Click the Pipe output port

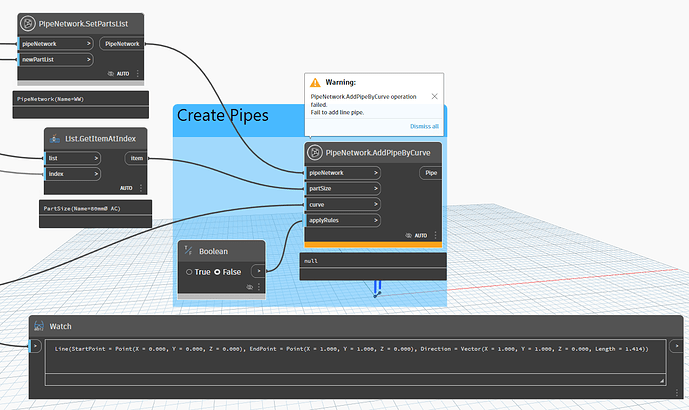point(431,173)
